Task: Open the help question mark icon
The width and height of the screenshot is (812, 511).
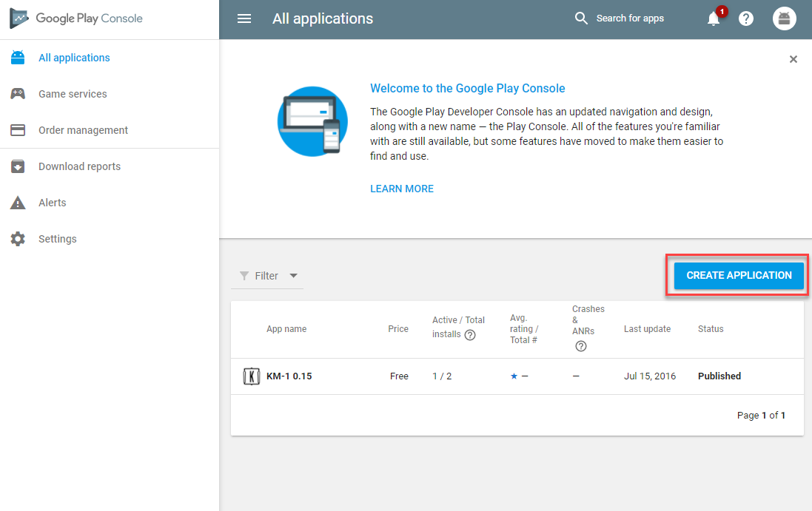Action: click(x=745, y=18)
